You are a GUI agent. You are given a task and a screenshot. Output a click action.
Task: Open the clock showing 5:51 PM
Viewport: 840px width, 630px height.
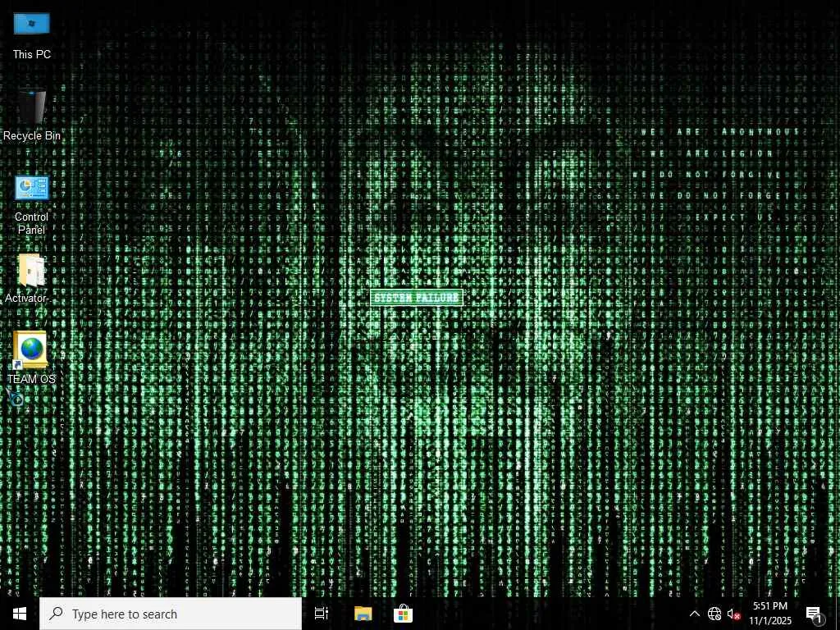[x=769, y=614]
